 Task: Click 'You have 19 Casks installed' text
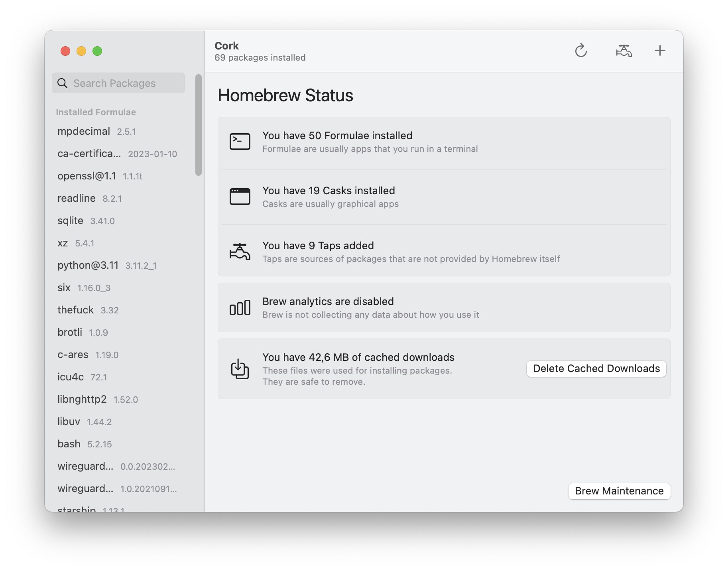point(329,191)
